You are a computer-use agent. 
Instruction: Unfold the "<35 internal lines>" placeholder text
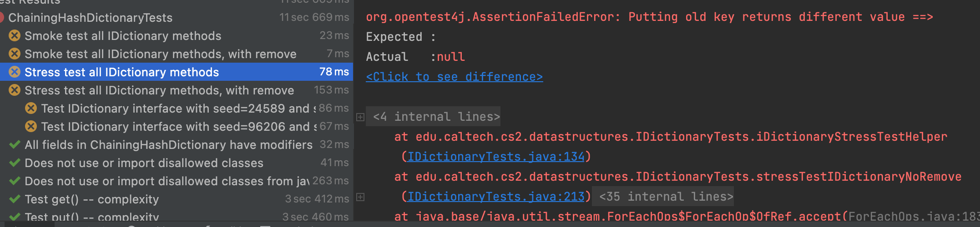click(x=666, y=197)
